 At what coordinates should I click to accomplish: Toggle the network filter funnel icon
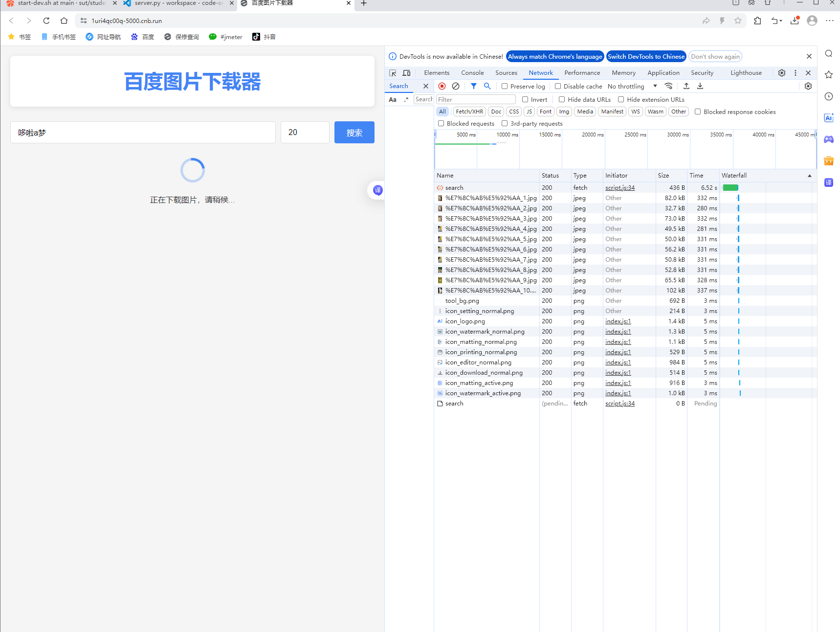[x=474, y=86]
